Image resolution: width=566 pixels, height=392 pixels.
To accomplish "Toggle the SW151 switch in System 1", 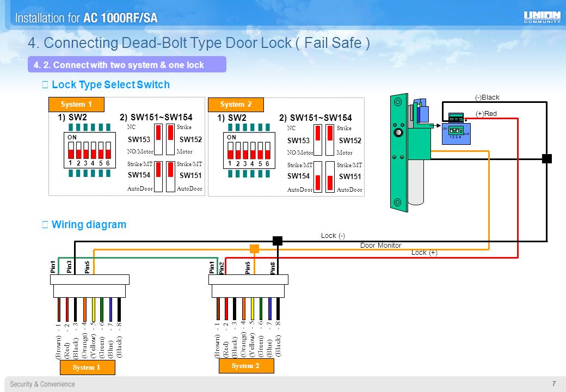I will [170, 176].
